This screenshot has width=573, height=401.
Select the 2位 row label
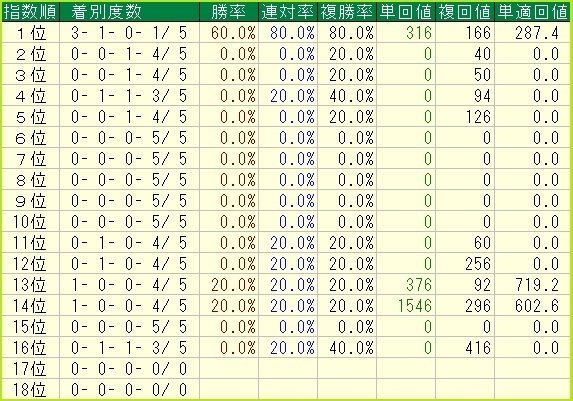[x=31, y=54]
